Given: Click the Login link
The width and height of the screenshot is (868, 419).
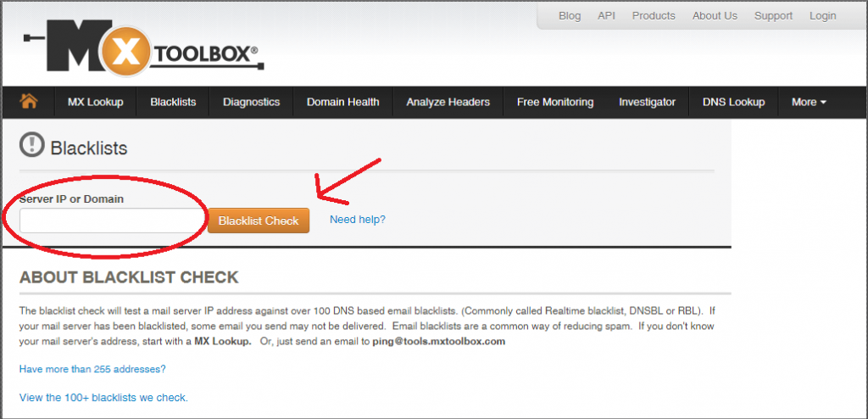Looking at the screenshot, I should pos(822,16).
